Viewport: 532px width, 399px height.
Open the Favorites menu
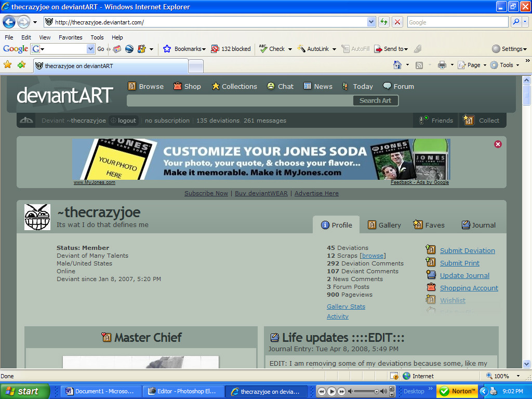pos(71,37)
